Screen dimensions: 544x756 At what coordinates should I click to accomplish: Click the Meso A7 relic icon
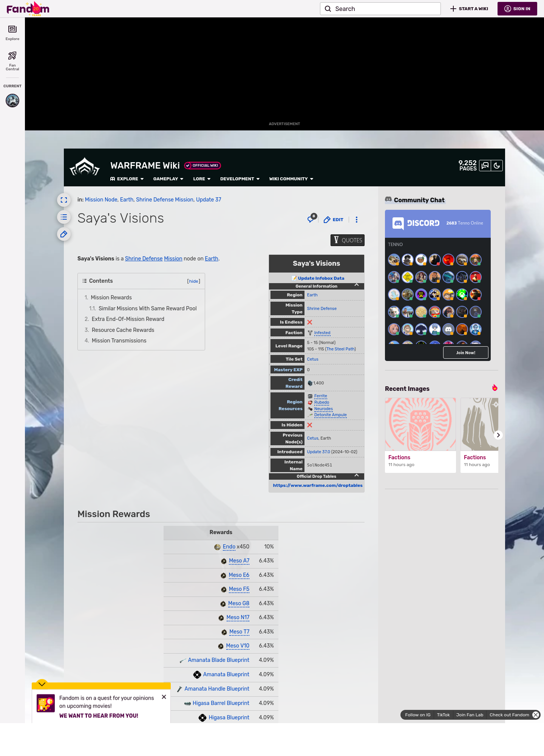click(x=224, y=561)
